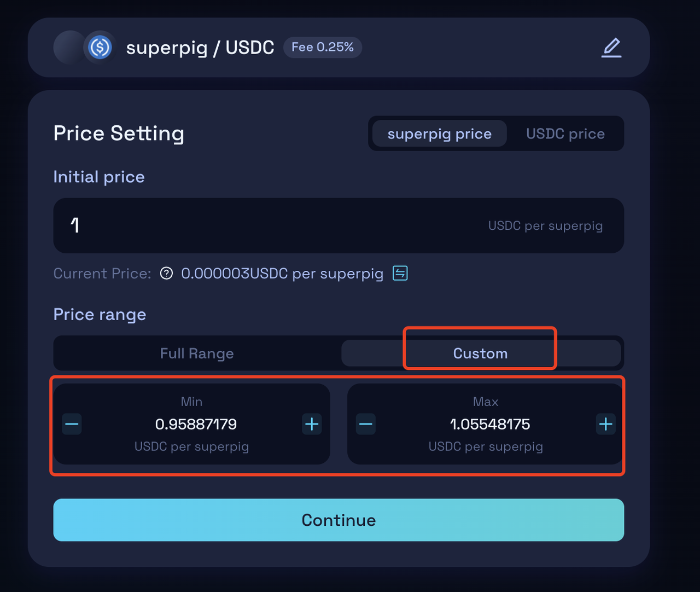Click the 0.000003USDC per superpig current price

click(x=282, y=273)
